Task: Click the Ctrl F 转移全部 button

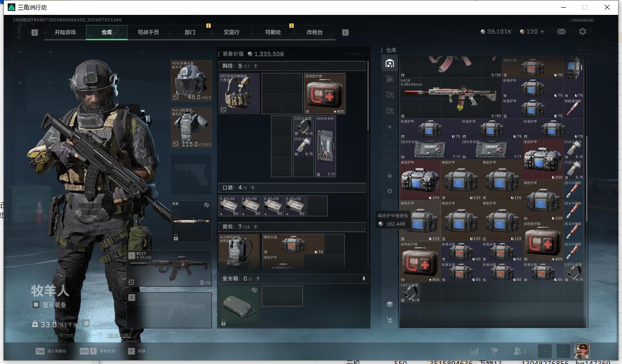Action: [x=98, y=351]
